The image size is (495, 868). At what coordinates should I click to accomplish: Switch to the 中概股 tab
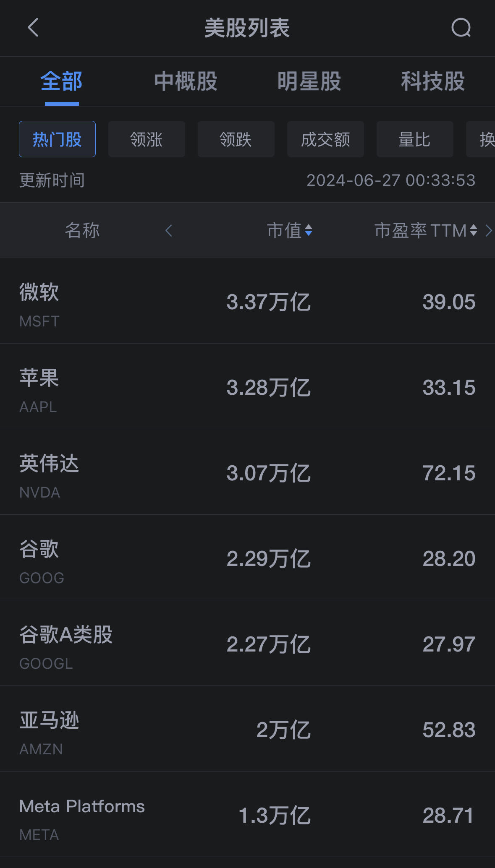tap(186, 81)
